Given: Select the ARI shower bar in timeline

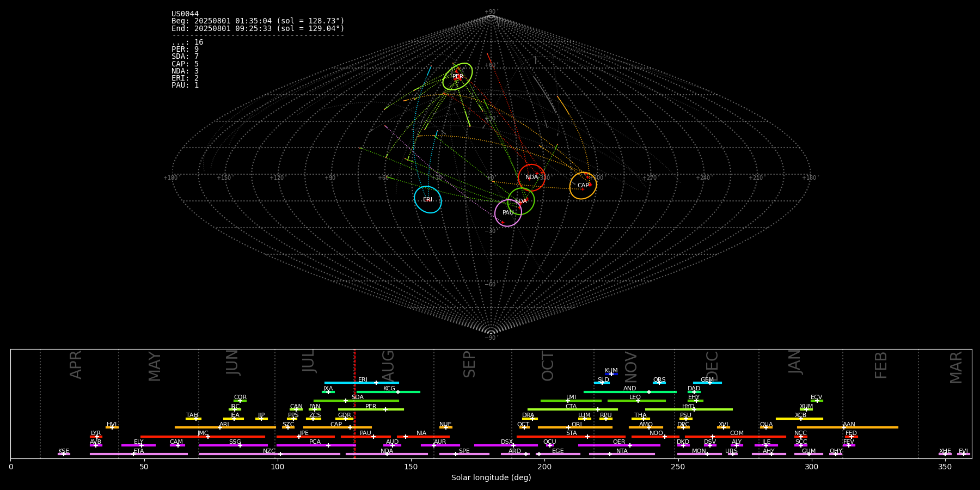Looking at the screenshot, I should click(225, 427).
